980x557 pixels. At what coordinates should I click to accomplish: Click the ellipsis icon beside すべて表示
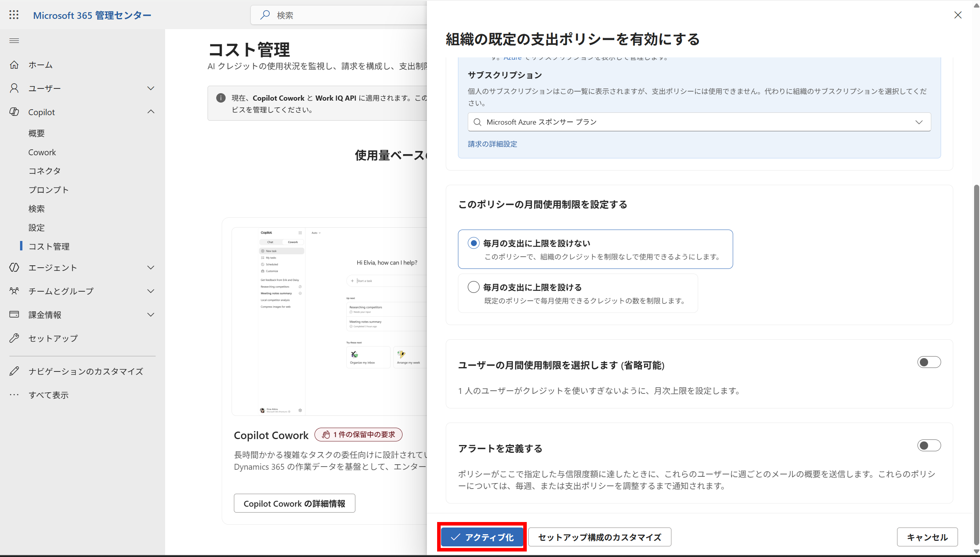click(14, 395)
